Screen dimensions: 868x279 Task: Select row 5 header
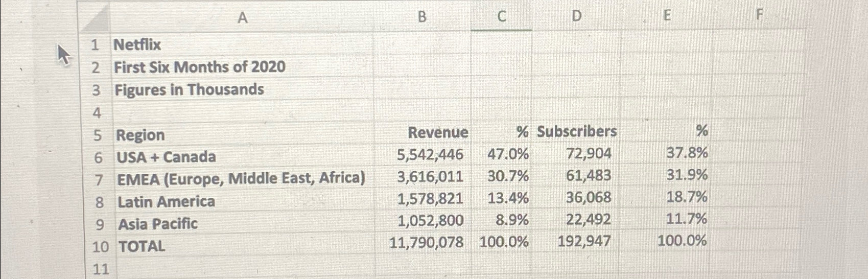coord(98,135)
